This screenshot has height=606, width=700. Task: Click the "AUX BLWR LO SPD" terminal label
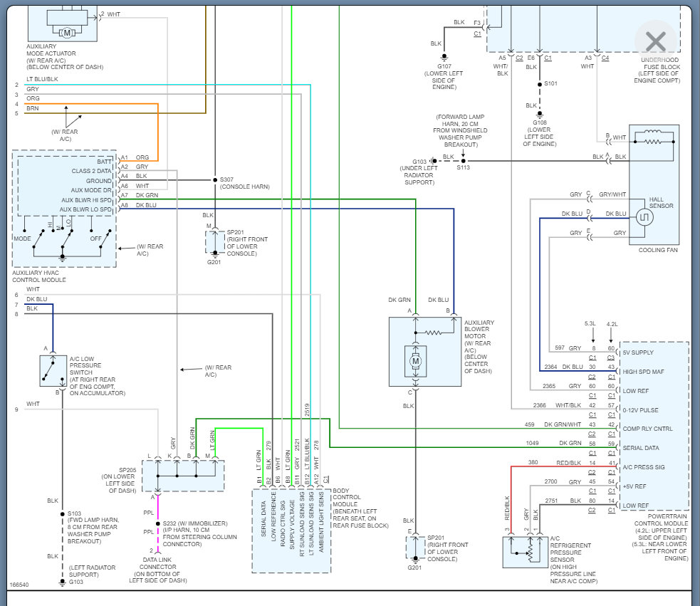point(85,209)
